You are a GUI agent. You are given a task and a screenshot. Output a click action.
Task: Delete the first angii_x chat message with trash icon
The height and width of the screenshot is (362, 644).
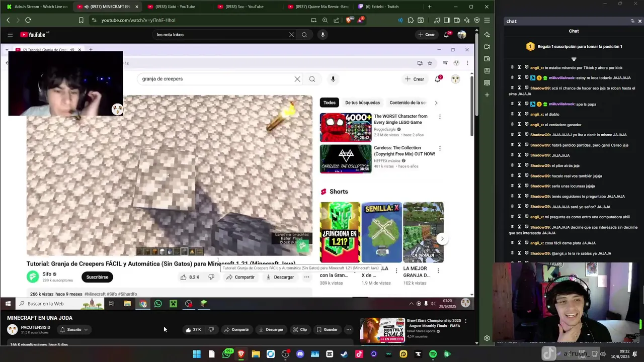point(512,67)
